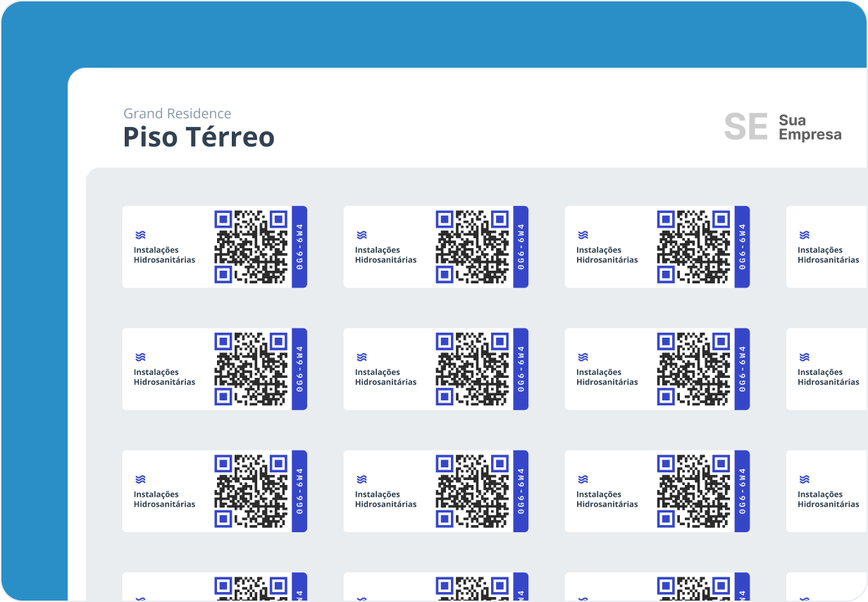Viewport: 868px width, 602px height.
Task: Click "Instalações Hidrosanitárias" text, third-row first-column label
Action: tap(165, 499)
